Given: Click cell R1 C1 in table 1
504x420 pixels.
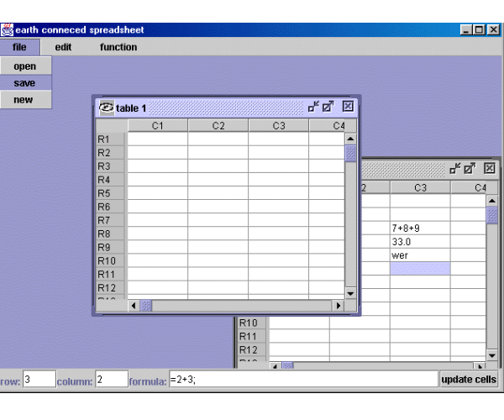Looking at the screenshot, I should (158, 139).
